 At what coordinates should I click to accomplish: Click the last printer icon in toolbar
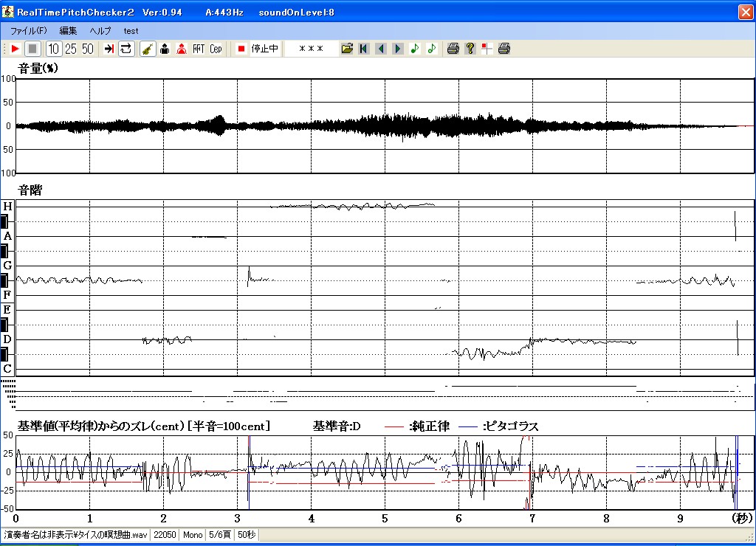coord(504,49)
